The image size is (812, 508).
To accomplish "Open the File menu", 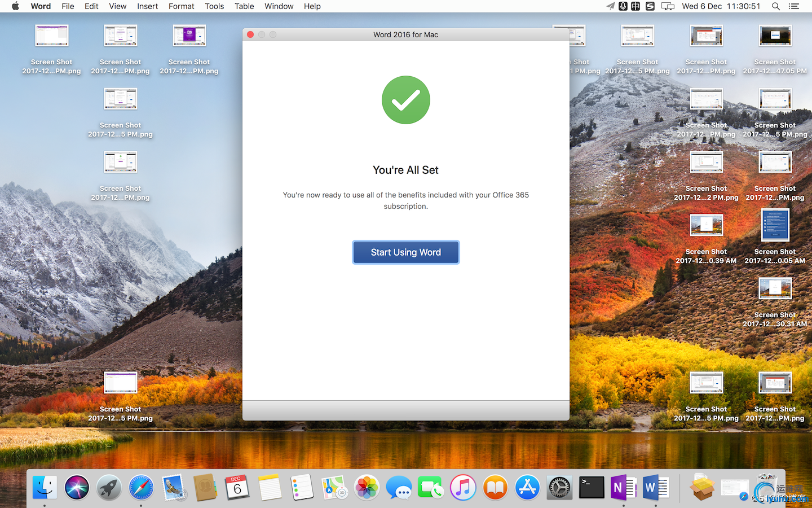I will 68,6.
